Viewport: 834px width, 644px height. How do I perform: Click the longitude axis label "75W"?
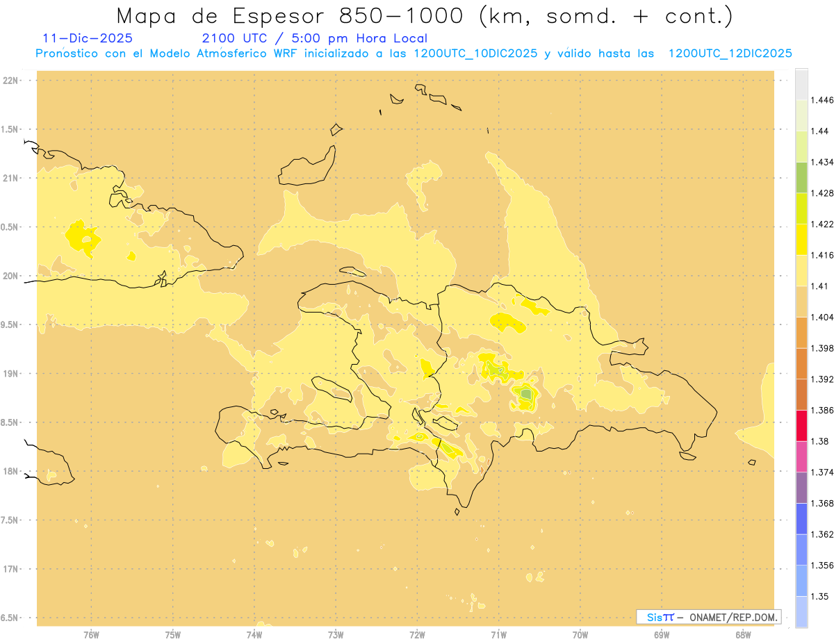tap(172, 635)
